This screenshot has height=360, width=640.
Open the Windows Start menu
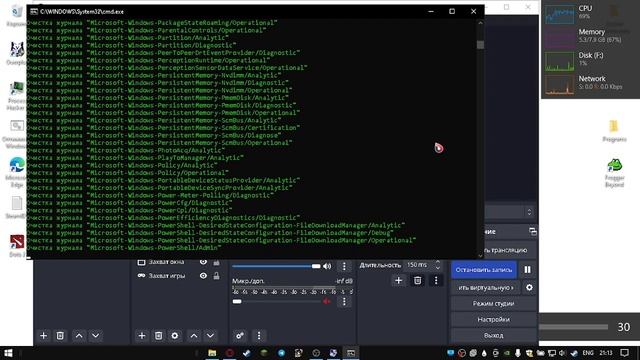pyautogui.click(x=8, y=353)
